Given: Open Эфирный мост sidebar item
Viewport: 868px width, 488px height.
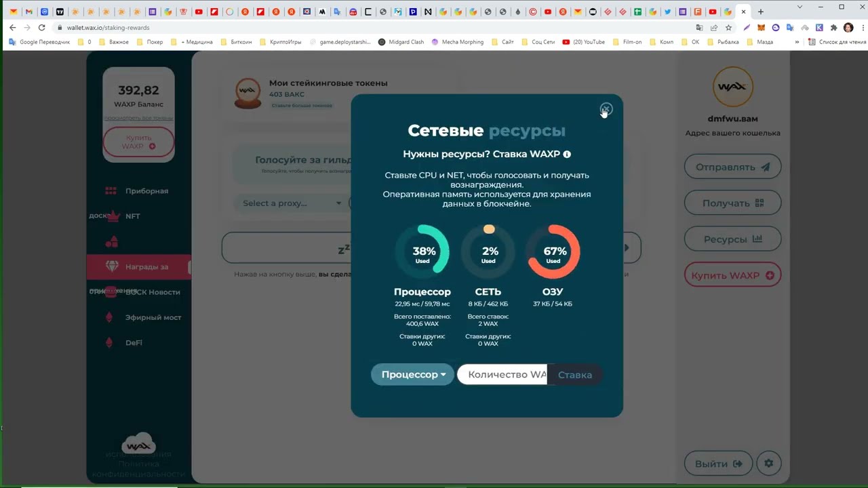Looking at the screenshot, I should [153, 317].
